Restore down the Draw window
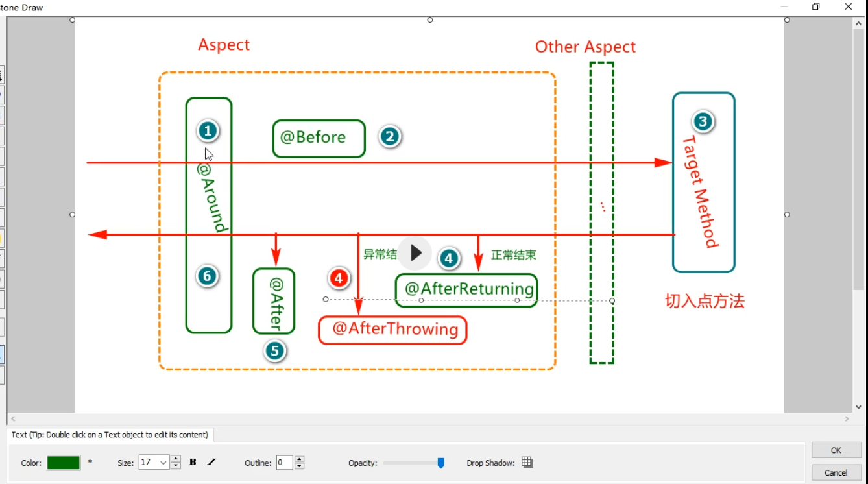 (816, 6)
